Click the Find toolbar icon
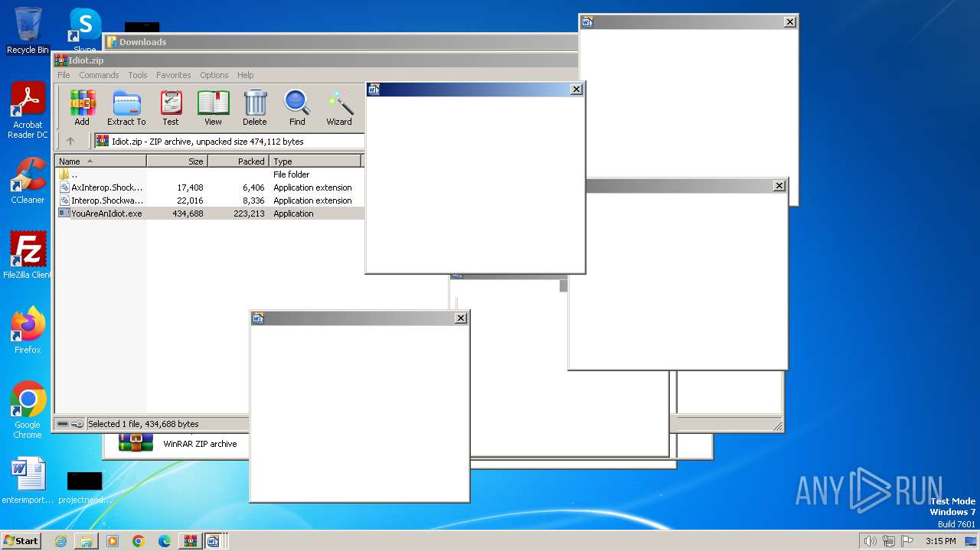This screenshot has width=980, height=551. 297,108
